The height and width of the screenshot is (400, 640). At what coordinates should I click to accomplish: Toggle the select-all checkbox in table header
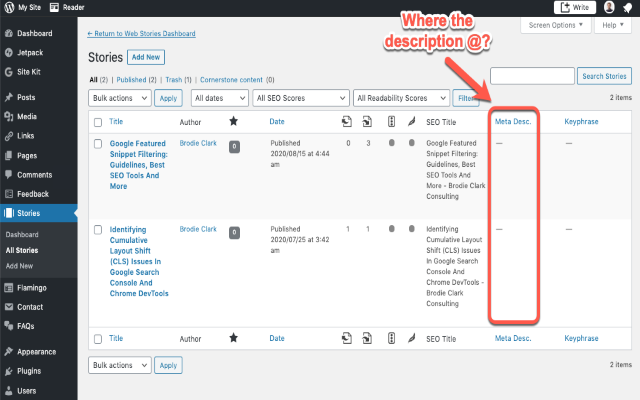click(98, 122)
